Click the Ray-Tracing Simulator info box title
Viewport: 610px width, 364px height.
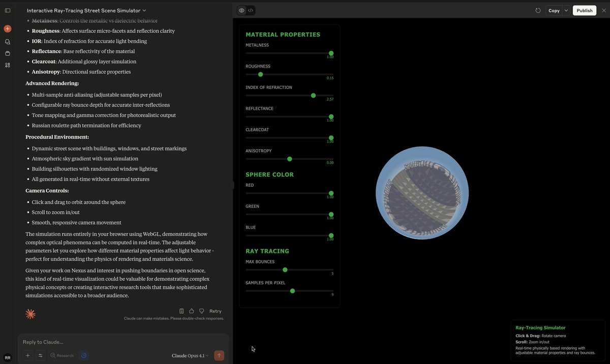point(540,327)
